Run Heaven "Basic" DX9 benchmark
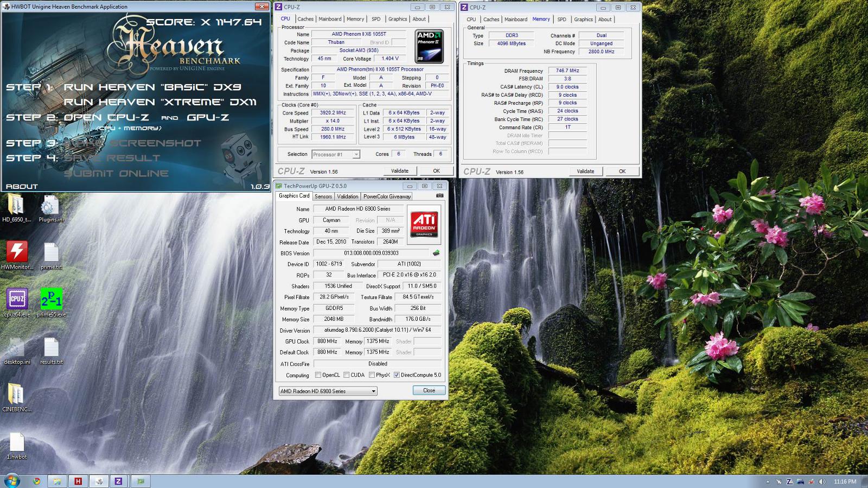The image size is (868, 488). pyautogui.click(x=152, y=87)
